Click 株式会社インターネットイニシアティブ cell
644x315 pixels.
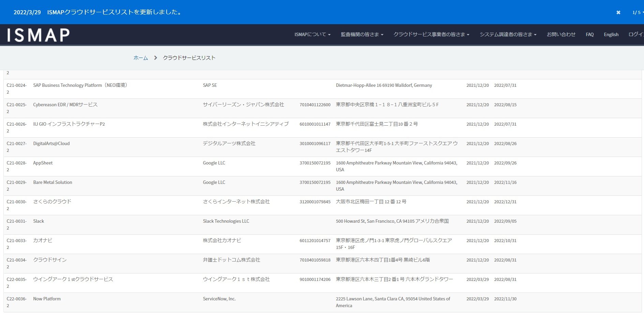pyautogui.click(x=246, y=124)
